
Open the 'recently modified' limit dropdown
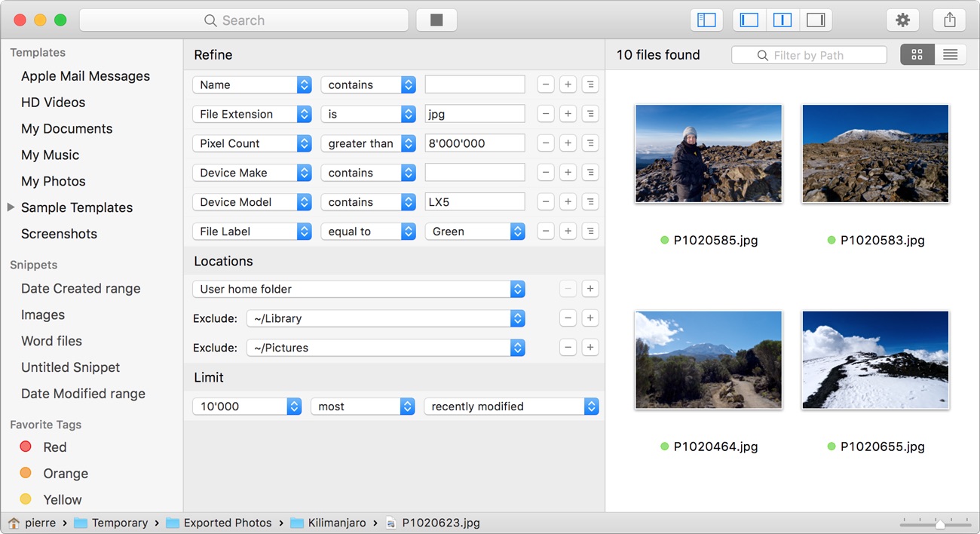pyautogui.click(x=512, y=407)
